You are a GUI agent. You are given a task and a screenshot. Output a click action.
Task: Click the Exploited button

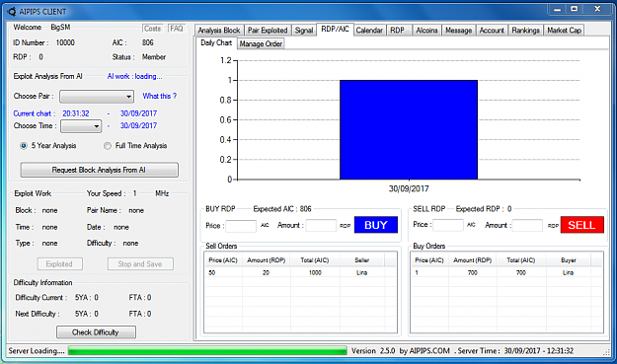(x=60, y=264)
